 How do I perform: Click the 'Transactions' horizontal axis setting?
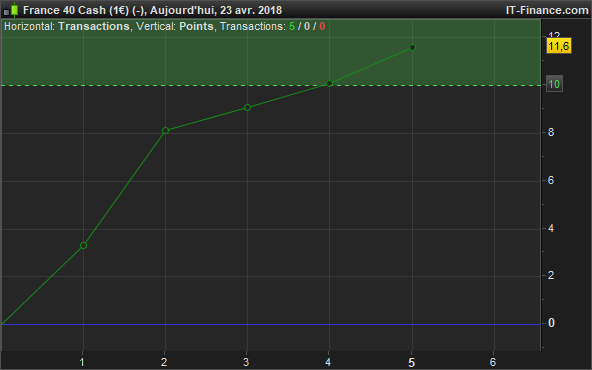tap(94, 26)
